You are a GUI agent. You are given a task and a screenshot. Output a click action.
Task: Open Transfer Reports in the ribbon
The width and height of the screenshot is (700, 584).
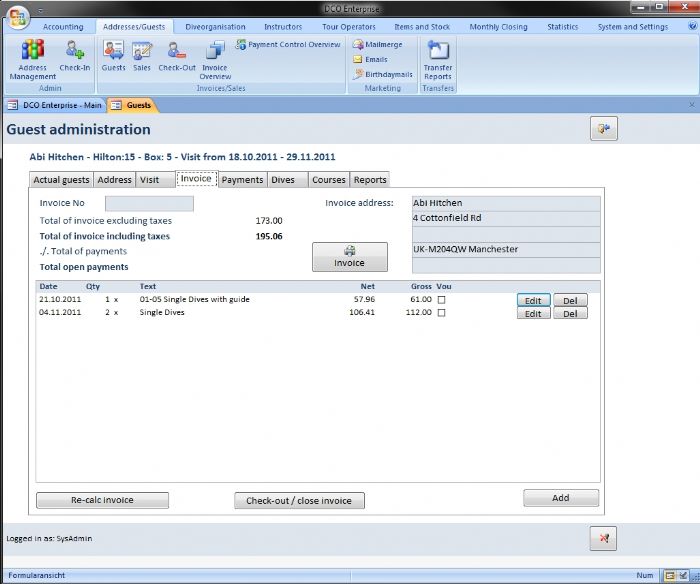pos(437,58)
